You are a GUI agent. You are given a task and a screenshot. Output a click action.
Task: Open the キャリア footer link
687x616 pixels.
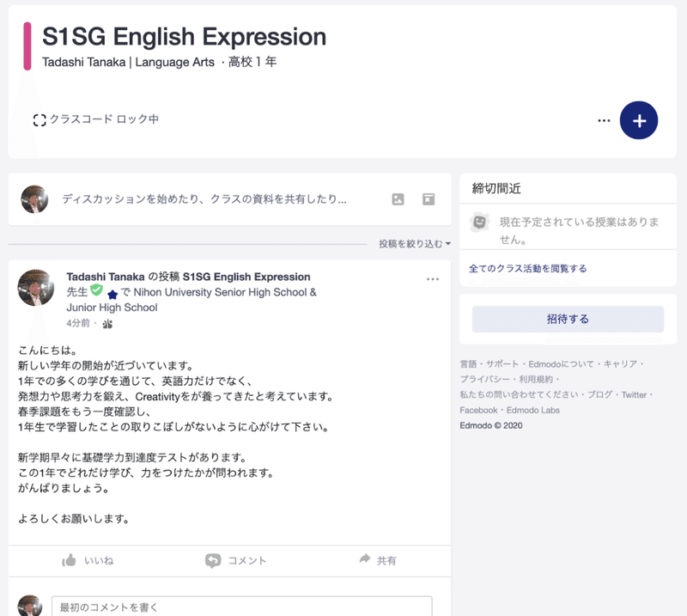[620, 364]
